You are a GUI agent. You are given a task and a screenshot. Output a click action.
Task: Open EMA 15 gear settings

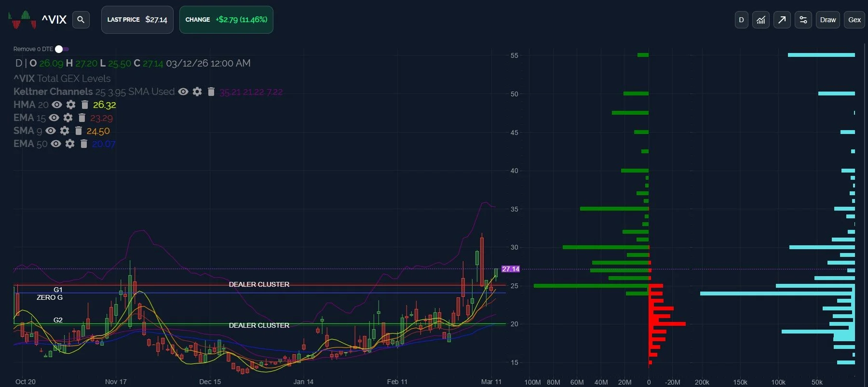(68, 118)
